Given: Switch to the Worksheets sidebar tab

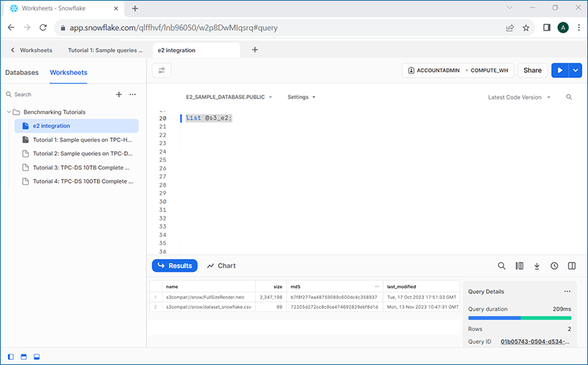Looking at the screenshot, I should [68, 72].
